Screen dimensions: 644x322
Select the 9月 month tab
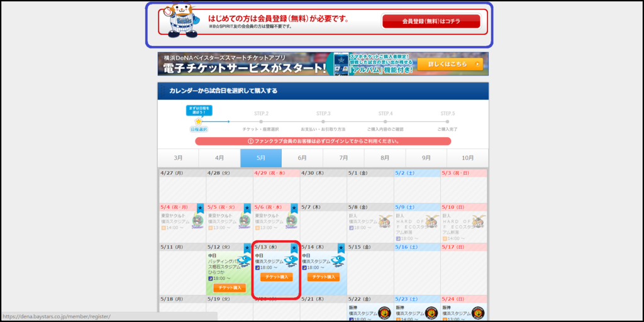(426, 158)
